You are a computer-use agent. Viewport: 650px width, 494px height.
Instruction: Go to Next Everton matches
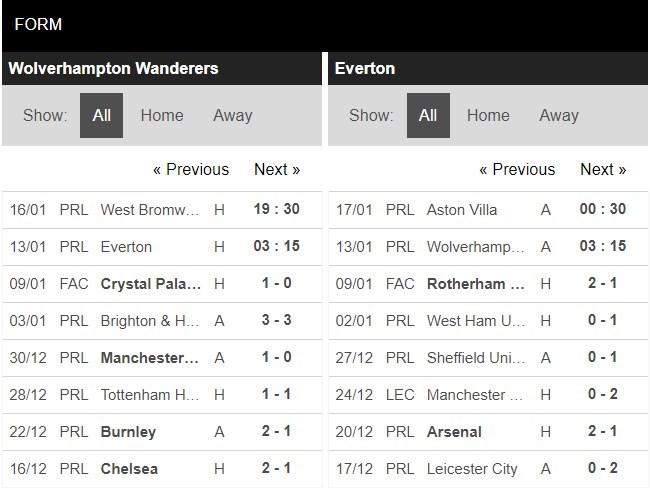[603, 169]
